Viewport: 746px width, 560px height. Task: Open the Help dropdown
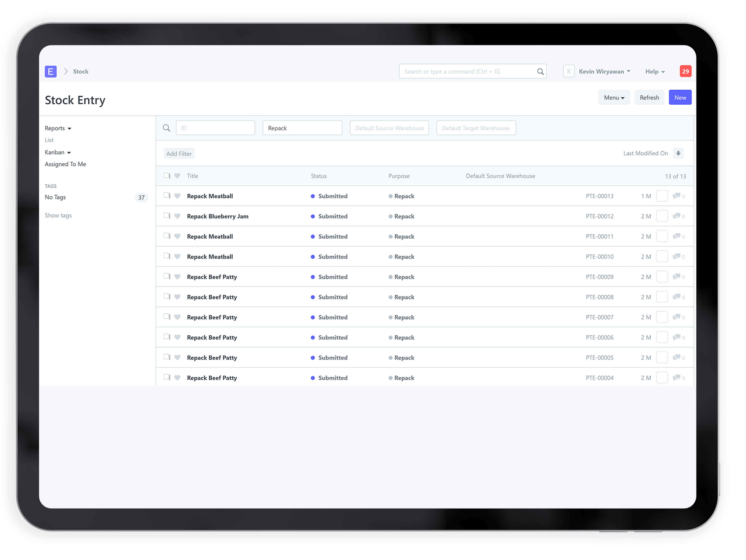[x=655, y=72]
